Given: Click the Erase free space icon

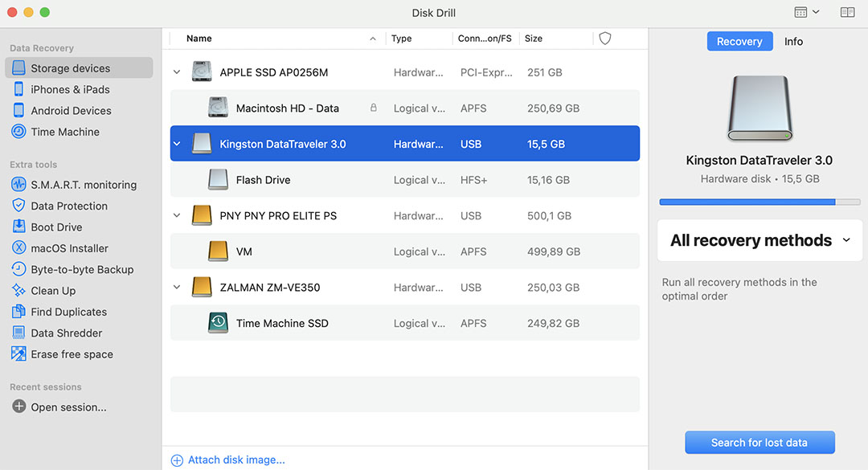Looking at the screenshot, I should (18, 354).
